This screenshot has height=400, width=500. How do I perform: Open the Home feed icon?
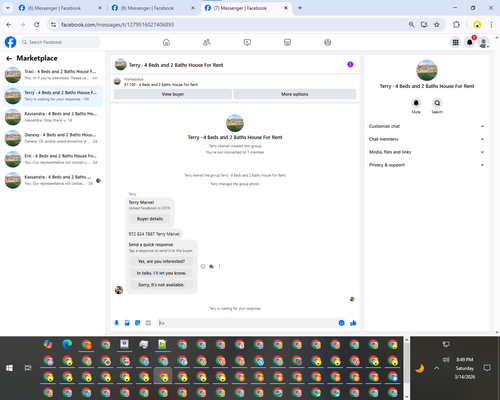point(166,42)
